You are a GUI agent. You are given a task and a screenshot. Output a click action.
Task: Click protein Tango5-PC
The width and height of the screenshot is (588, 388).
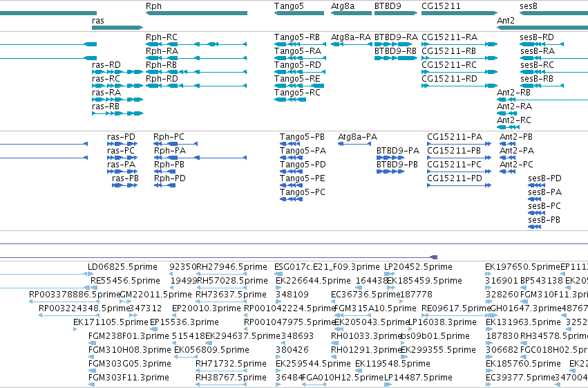(291, 199)
